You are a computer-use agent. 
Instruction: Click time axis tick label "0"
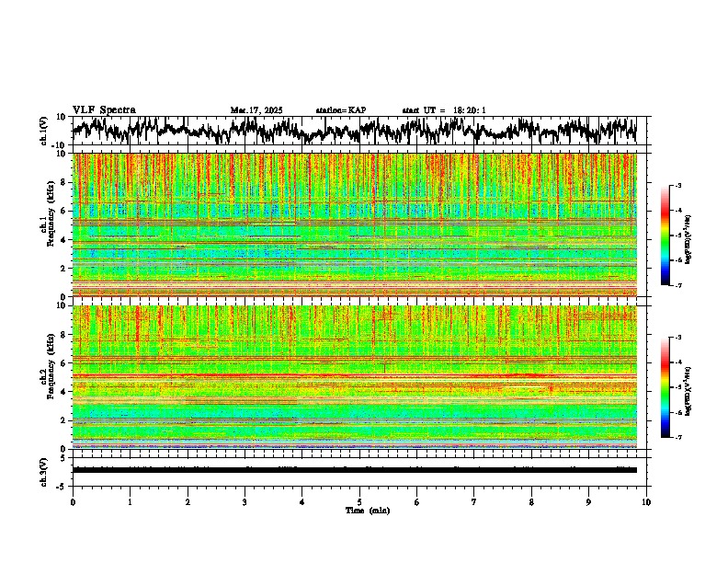(73, 502)
